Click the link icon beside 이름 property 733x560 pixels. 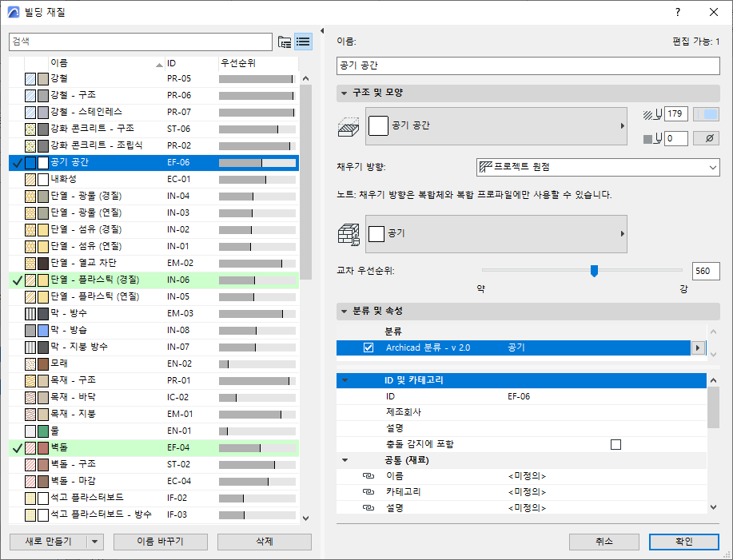pos(368,476)
